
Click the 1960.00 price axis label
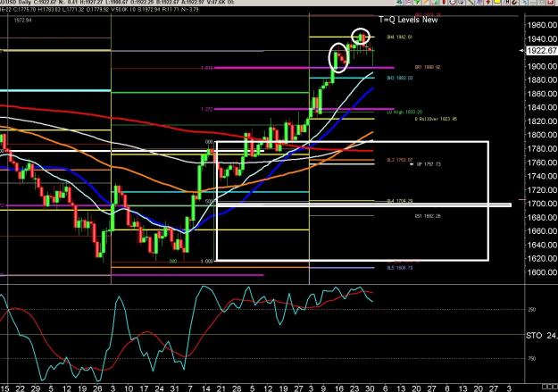[x=542, y=25]
